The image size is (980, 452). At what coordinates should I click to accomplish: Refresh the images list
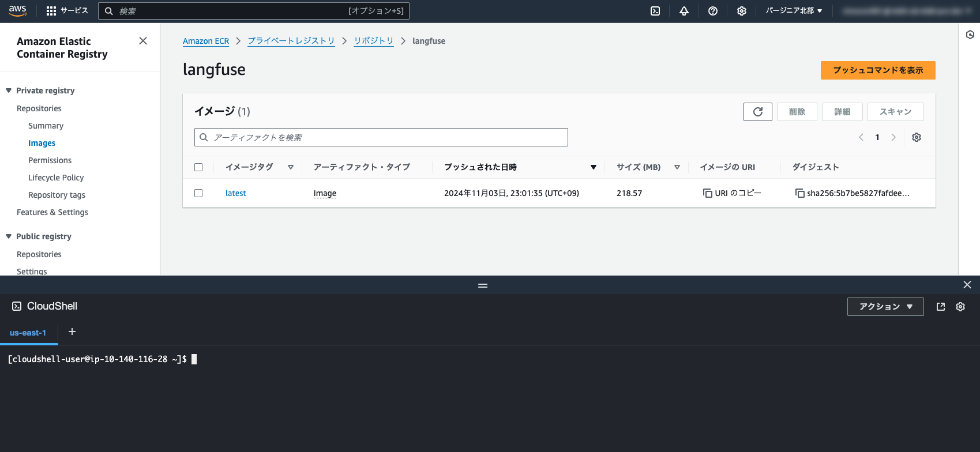coord(758,112)
